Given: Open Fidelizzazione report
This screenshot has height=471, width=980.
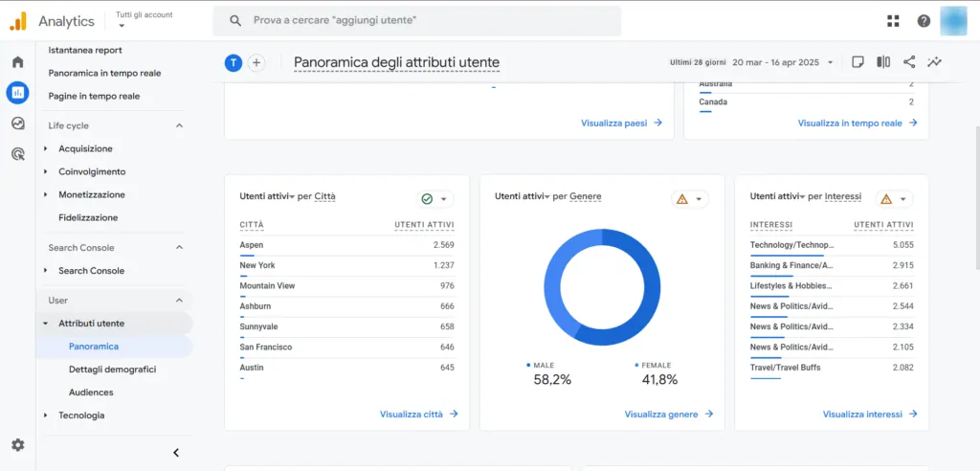Looking at the screenshot, I should pos(88,217).
